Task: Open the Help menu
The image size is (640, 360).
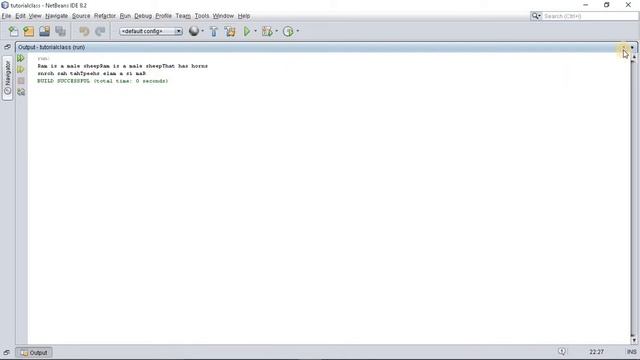Action: (x=244, y=16)
